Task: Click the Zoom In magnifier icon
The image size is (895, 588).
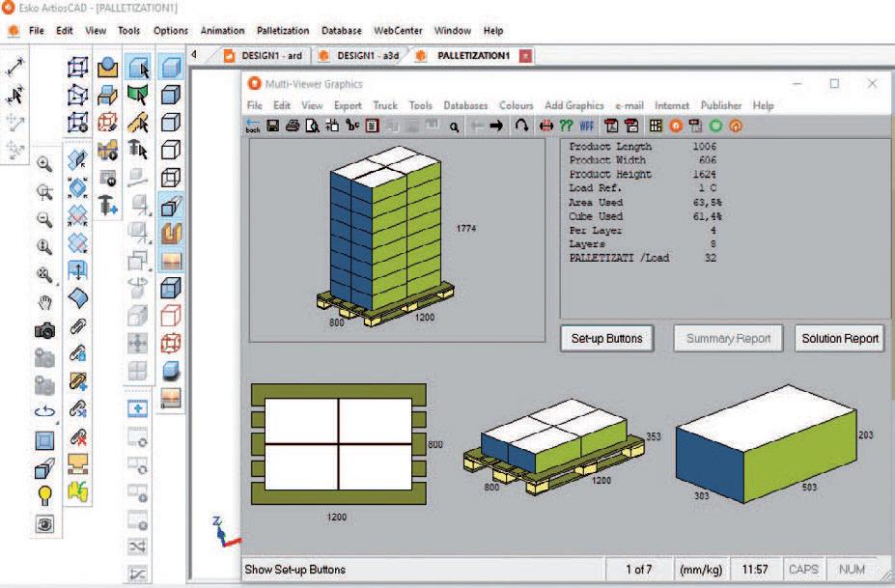Action: pos(44,164)
